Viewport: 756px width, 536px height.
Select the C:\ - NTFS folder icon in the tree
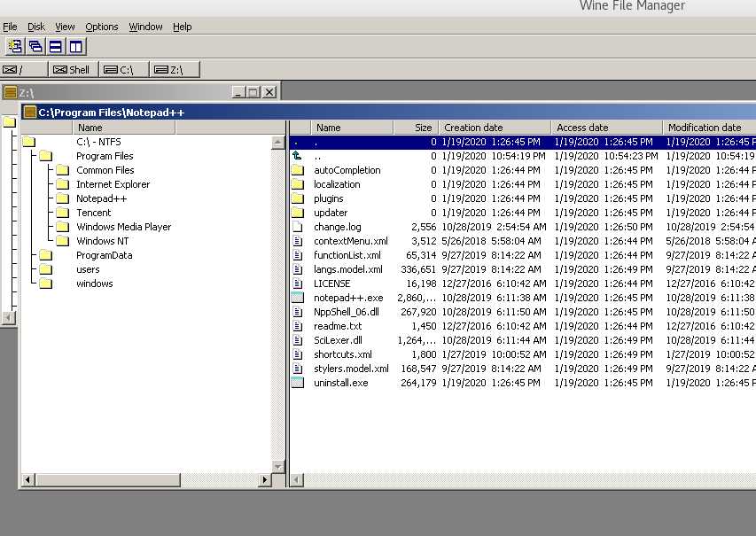click(29, 142)
